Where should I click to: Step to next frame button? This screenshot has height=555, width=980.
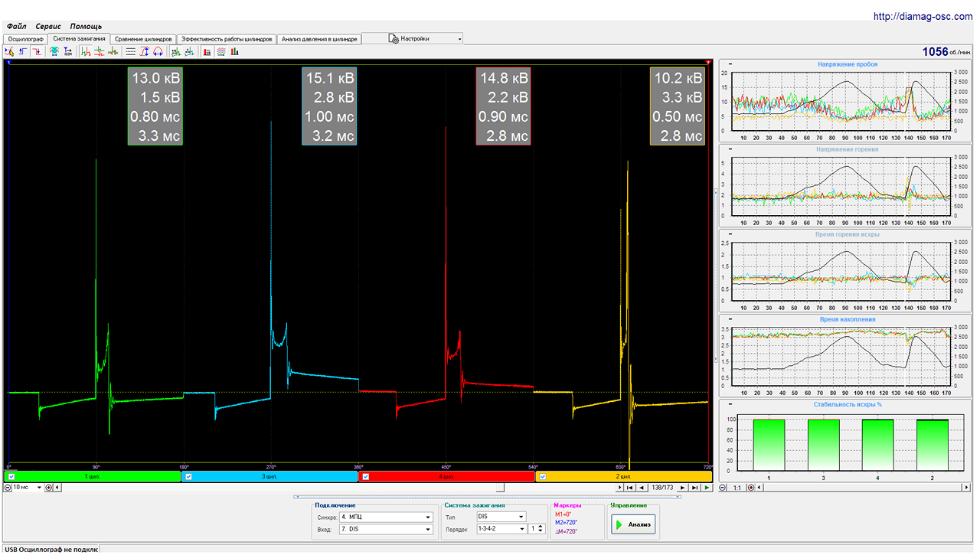click(682, 487)
